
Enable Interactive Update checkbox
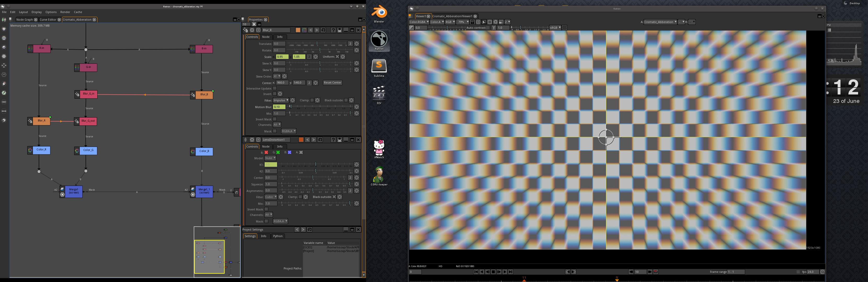[275, 89]
